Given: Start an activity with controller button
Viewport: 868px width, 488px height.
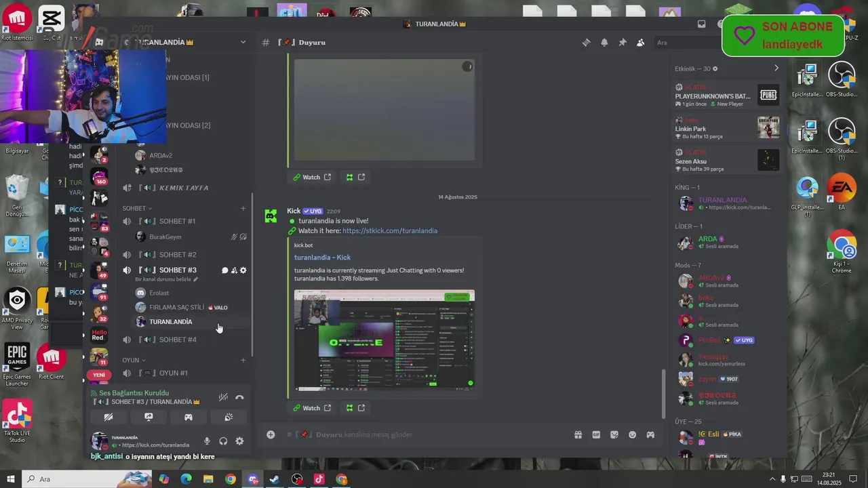Looking at the screenshot, I should [x=189, y=417].
